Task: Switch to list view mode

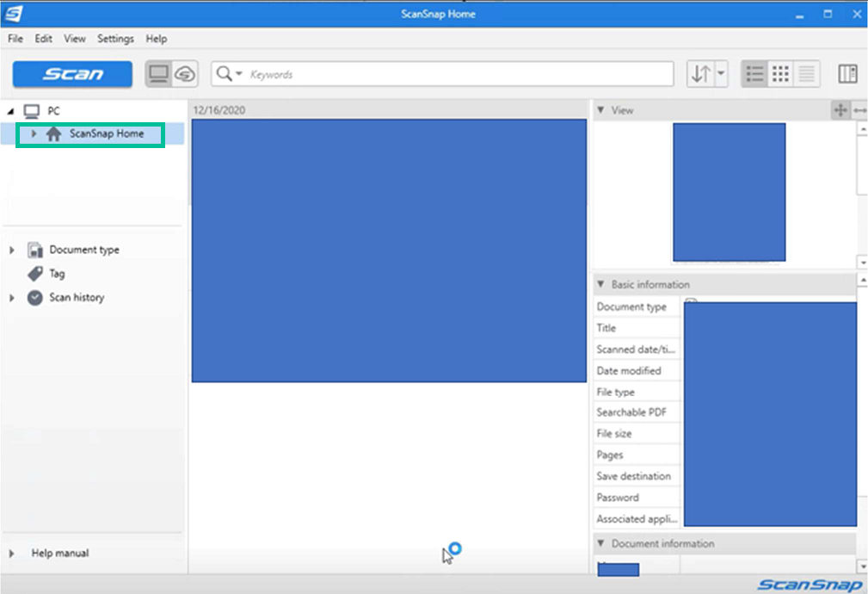Action: (755, 74)
